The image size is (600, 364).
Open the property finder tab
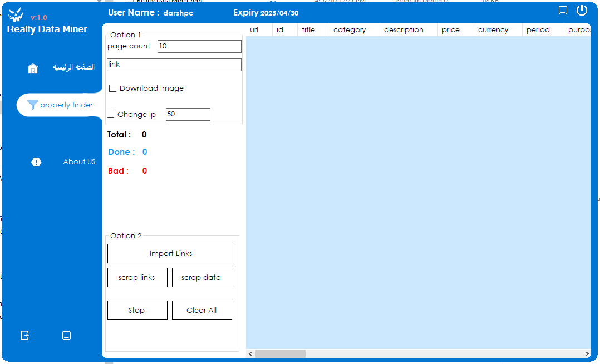click(66, 105)
